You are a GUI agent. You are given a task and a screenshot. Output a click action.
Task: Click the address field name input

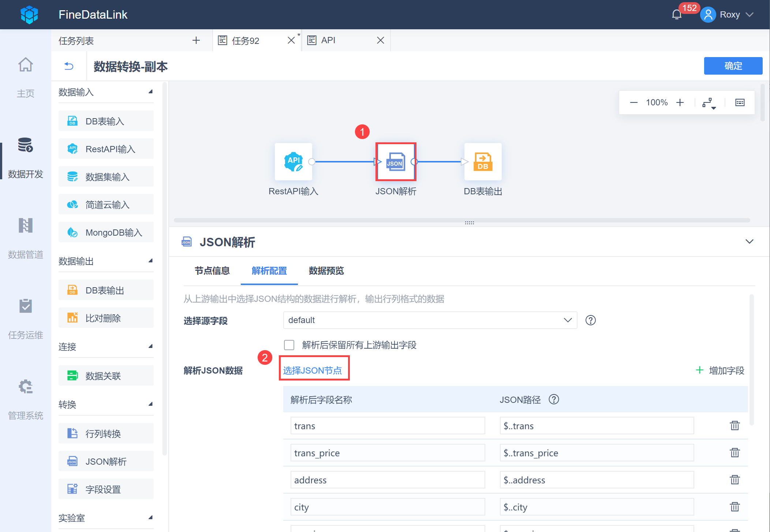click(x=388, y=480)
